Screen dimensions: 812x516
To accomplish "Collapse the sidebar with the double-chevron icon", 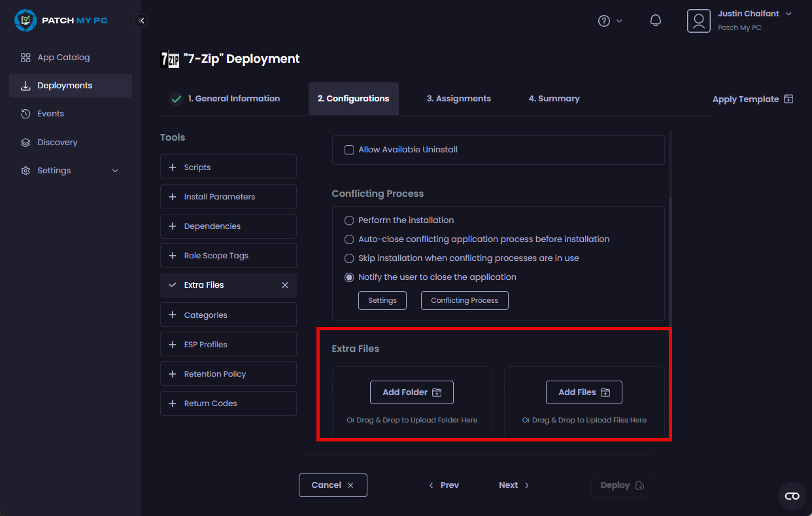I will (141, 20).
